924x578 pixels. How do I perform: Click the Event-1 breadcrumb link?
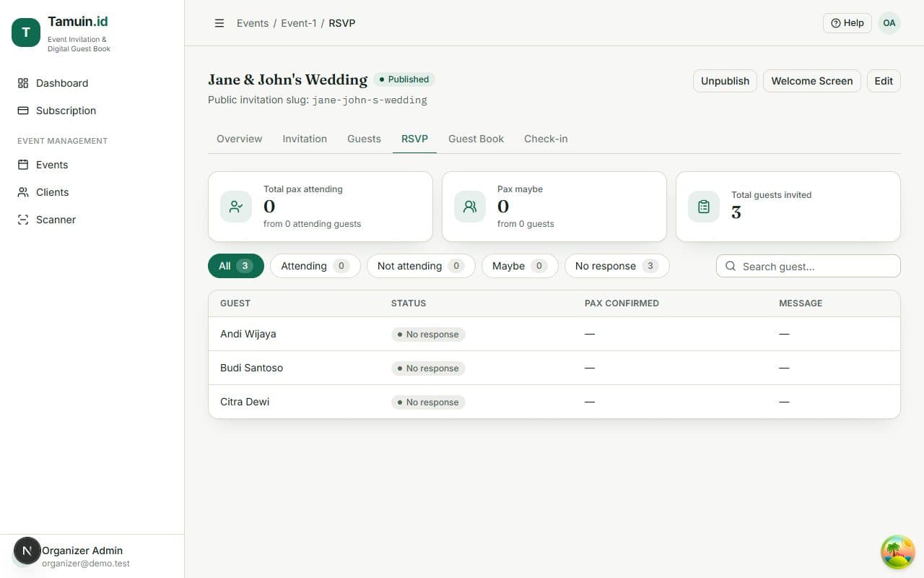pos(299,23)
